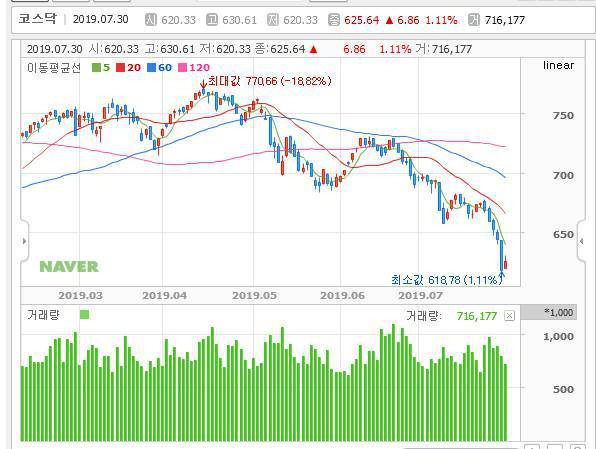This screenshot has height=449, width=596.
Task: Click the high price icon beside 630.61
Action: pyautogui.click(x=212, y=20)
